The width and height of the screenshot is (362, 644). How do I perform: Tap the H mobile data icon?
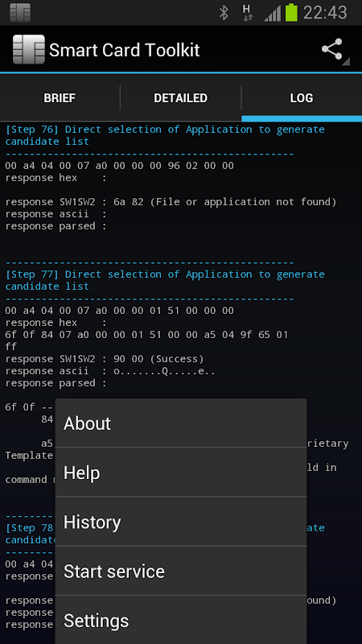(247, 13)
